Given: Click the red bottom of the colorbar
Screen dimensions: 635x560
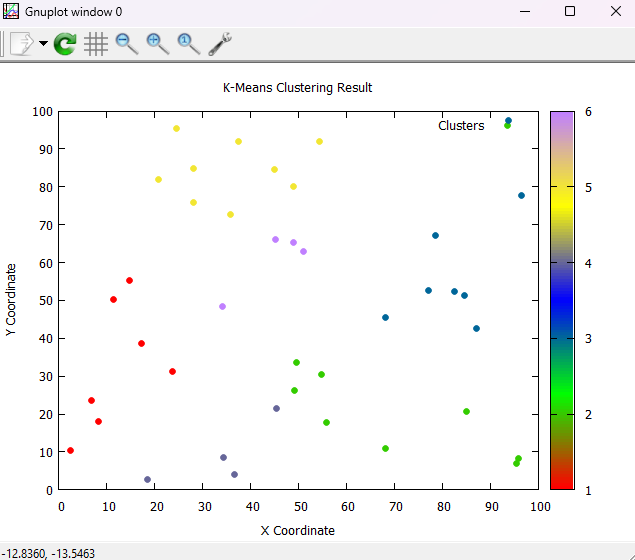Looking at the screenshot, I should coord(562,484).
